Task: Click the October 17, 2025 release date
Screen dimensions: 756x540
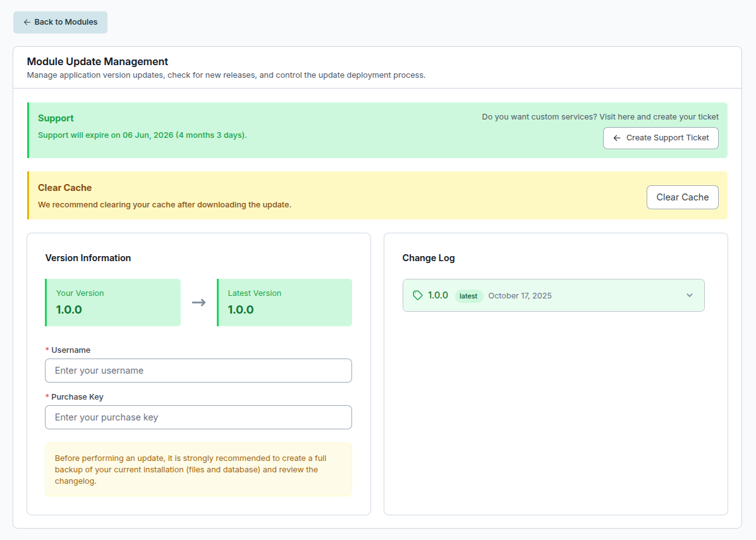Action: pos(520,296)
